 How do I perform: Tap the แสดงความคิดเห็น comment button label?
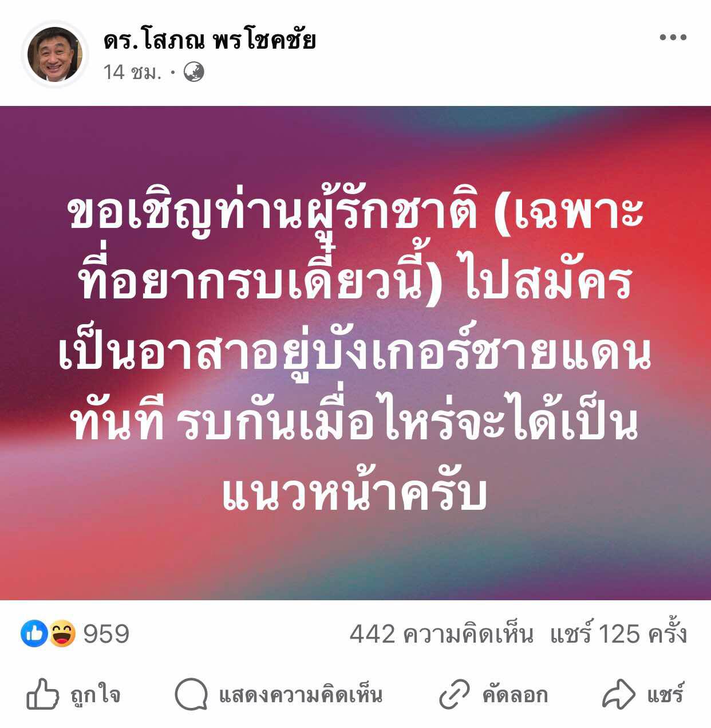(x=301, y=695)
